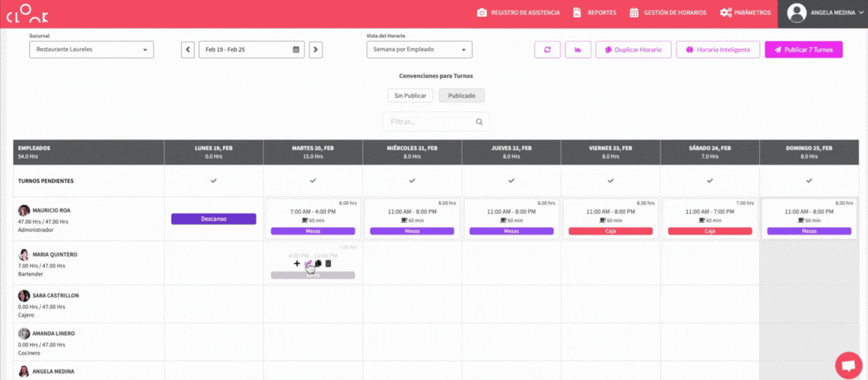
Task: Toggle the Publicado filter
Action: (462, 96)
